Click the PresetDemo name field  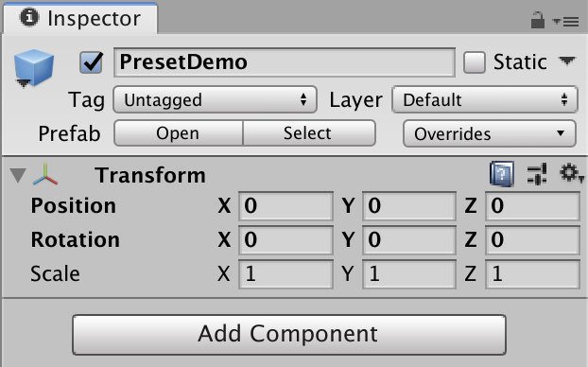pyautogui.click(x=285, y=62)
